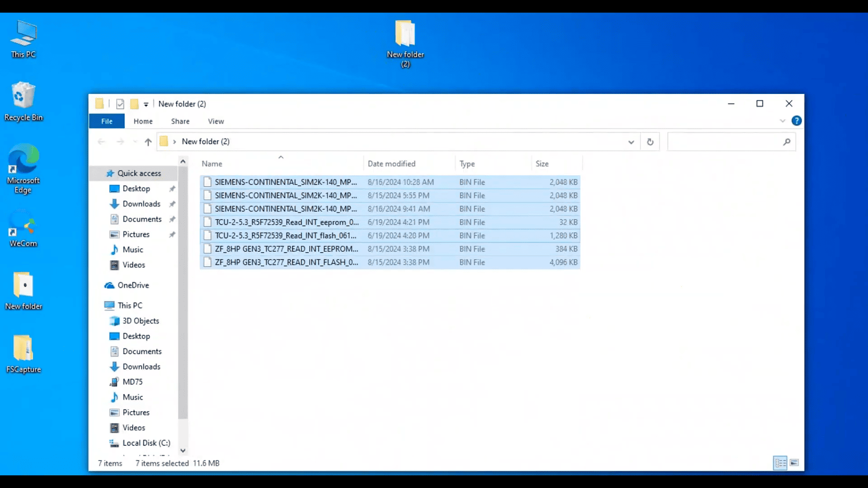Screen dimensions: 868x488
Task: Open the File menu tab
Action: click(107, 121)
